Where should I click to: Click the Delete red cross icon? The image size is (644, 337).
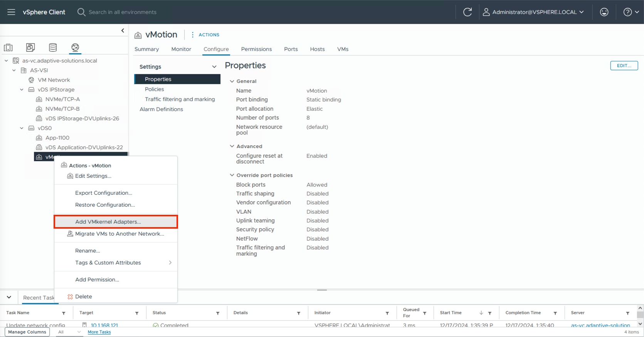[x=70, y=297]
